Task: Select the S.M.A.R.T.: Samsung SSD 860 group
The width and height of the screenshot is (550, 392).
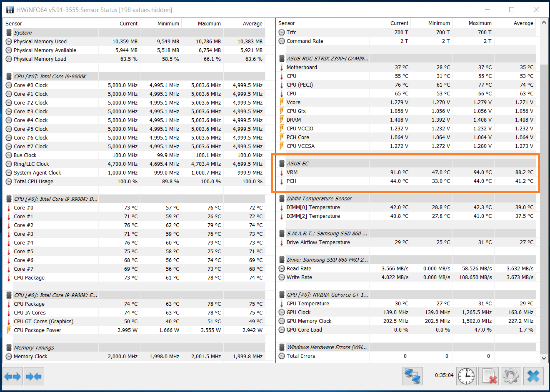Action: 406,234
